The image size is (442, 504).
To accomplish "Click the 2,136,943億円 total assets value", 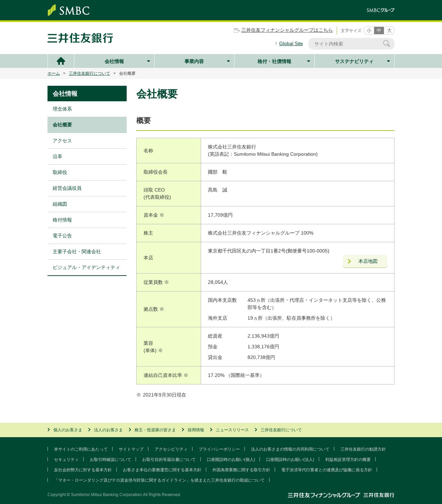I will (263, 336).
